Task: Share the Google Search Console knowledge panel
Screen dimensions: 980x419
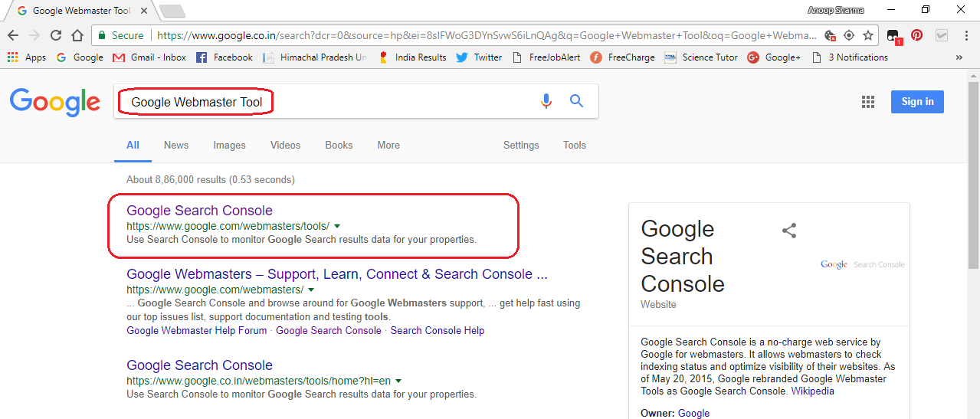Action: point(789,231)
